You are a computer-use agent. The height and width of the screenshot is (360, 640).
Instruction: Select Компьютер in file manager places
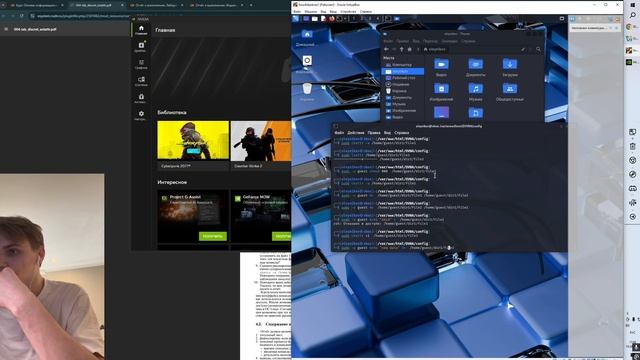pyautogui.click(x=402, y=65)
